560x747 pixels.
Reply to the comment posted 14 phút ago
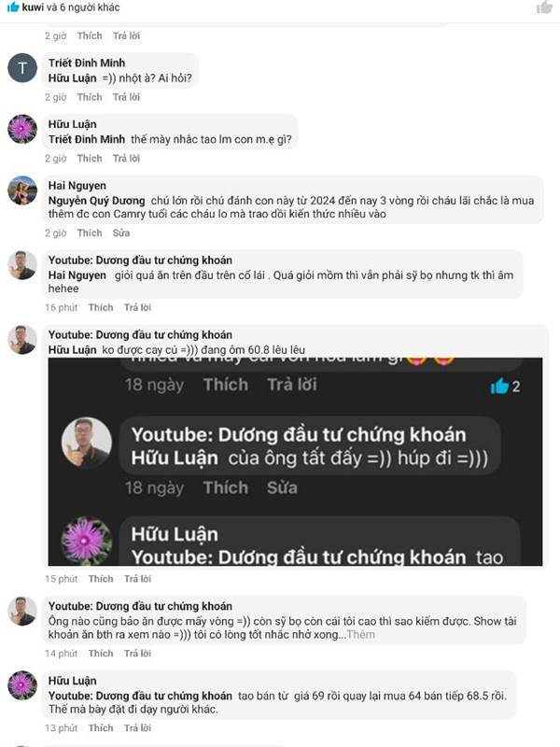[137, 654]
